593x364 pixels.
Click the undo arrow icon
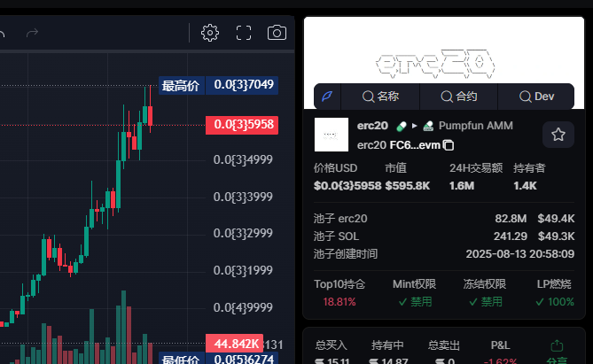pyautogui.click(x=2, y=34)
